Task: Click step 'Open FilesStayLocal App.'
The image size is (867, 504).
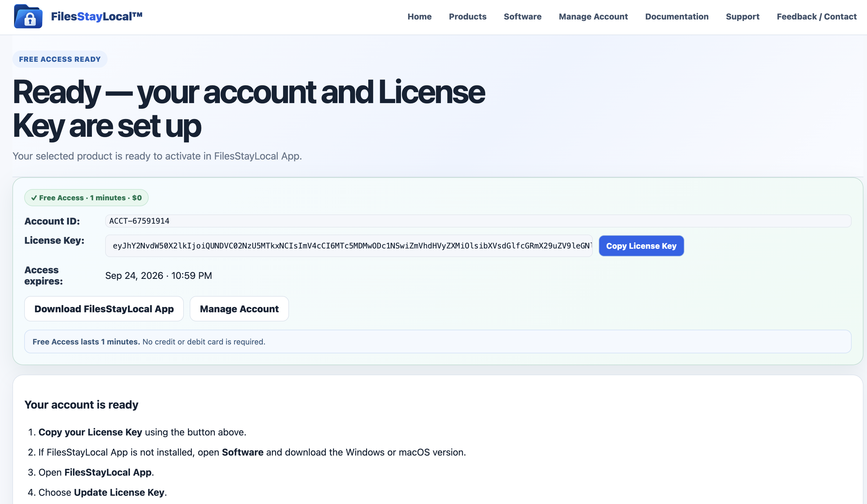Action: tap(96, 472)
